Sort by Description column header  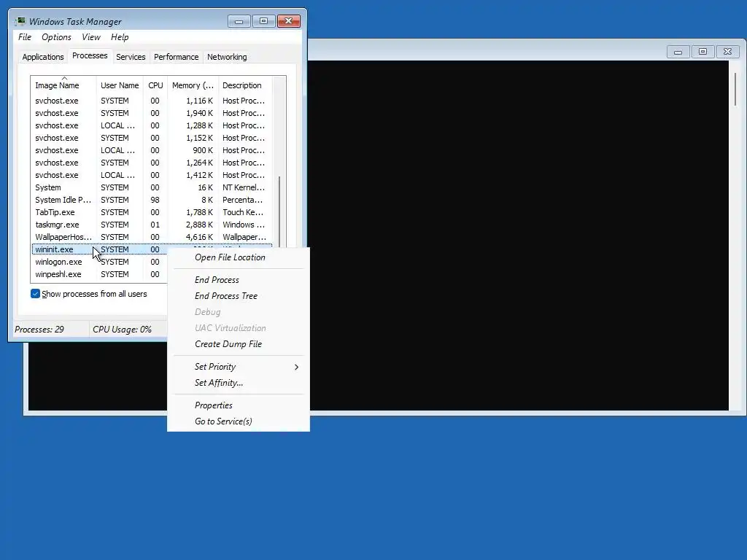[245, 85]
